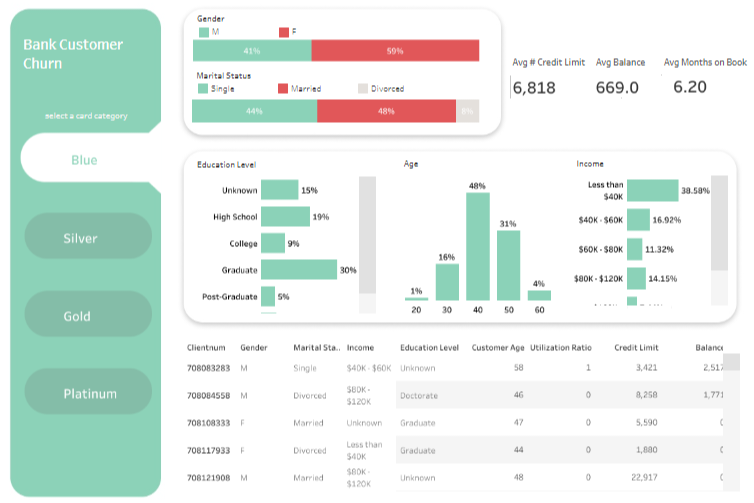The image size is (754, 503).
Task: Click the 8% Divorced bar segment
Action: tap(467, 111)
